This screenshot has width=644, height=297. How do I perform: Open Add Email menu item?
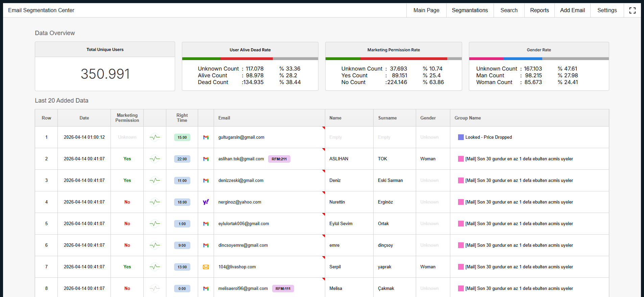click(x=572, y=10)
